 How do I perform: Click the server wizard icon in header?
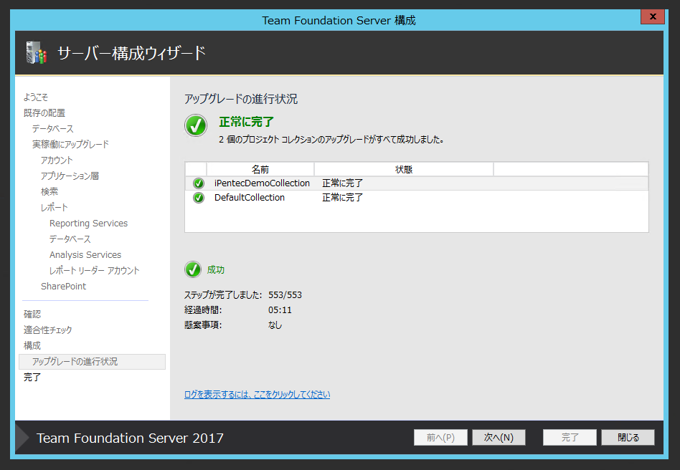36,52
